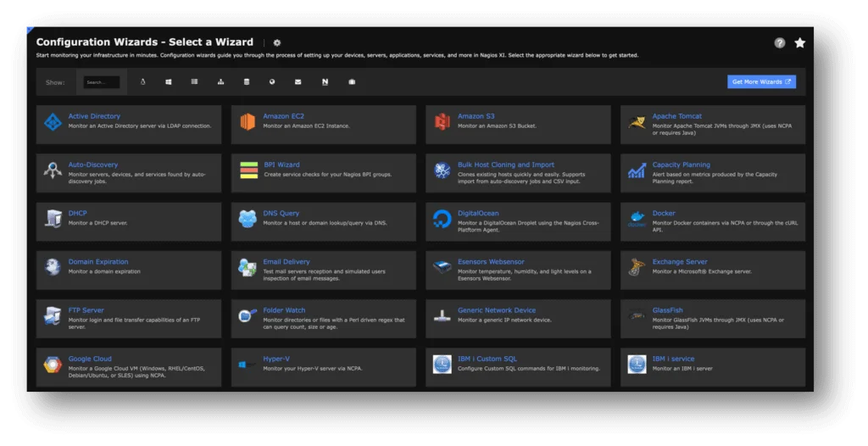Filter wizards by server list icon
868x446 pixels.
click(x=194, y=82)
